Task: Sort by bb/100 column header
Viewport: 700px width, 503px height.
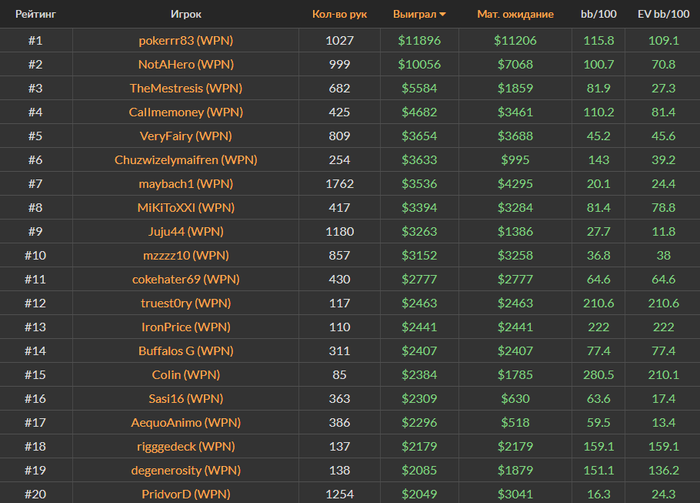Action: pyautogui.click(x=599, y=15)
